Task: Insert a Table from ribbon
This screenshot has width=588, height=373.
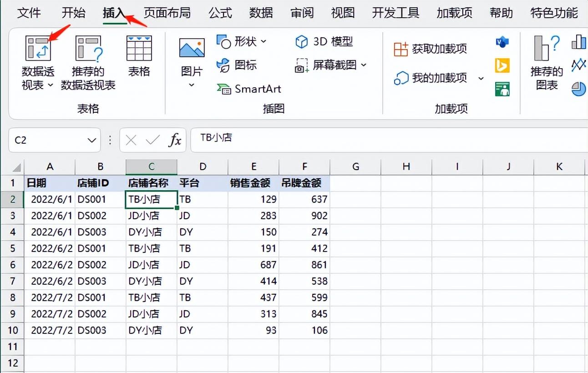Action: [139, 49]
